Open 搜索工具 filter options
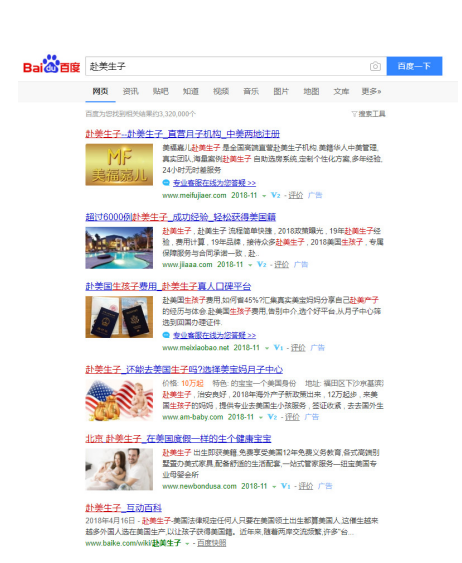462x563 pixels. (x=368, y=114)
